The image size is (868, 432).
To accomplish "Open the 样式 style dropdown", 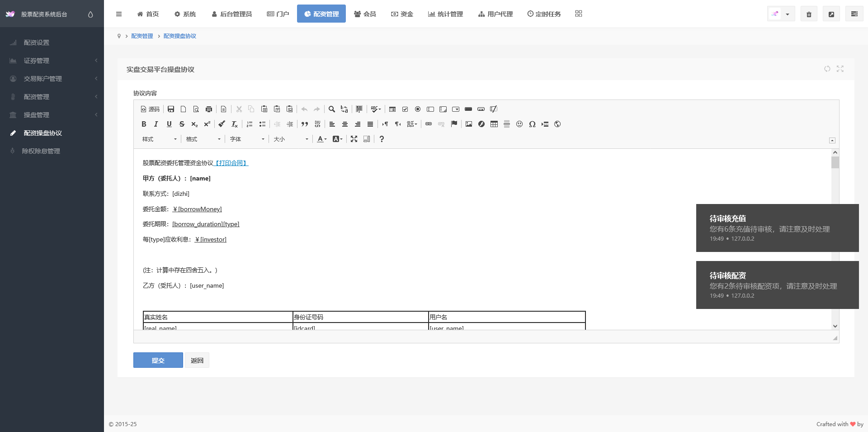I will (x=160, y=139).
